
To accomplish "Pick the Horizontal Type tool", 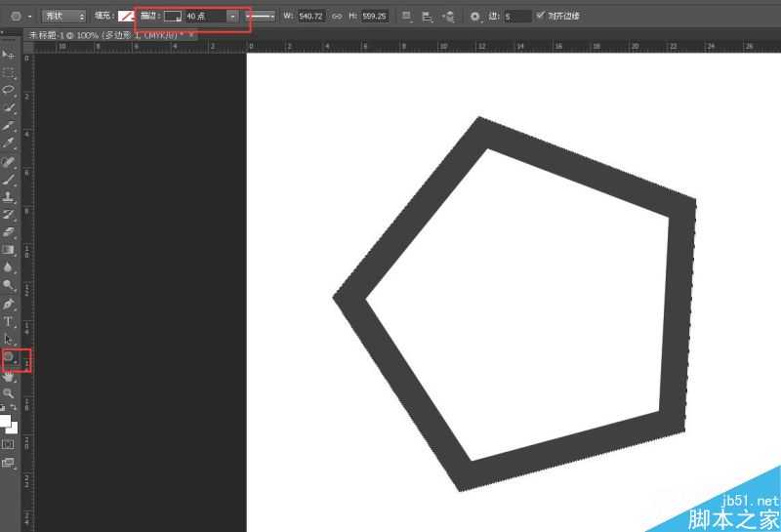I will pyautogui.click(x=9, y=321).
